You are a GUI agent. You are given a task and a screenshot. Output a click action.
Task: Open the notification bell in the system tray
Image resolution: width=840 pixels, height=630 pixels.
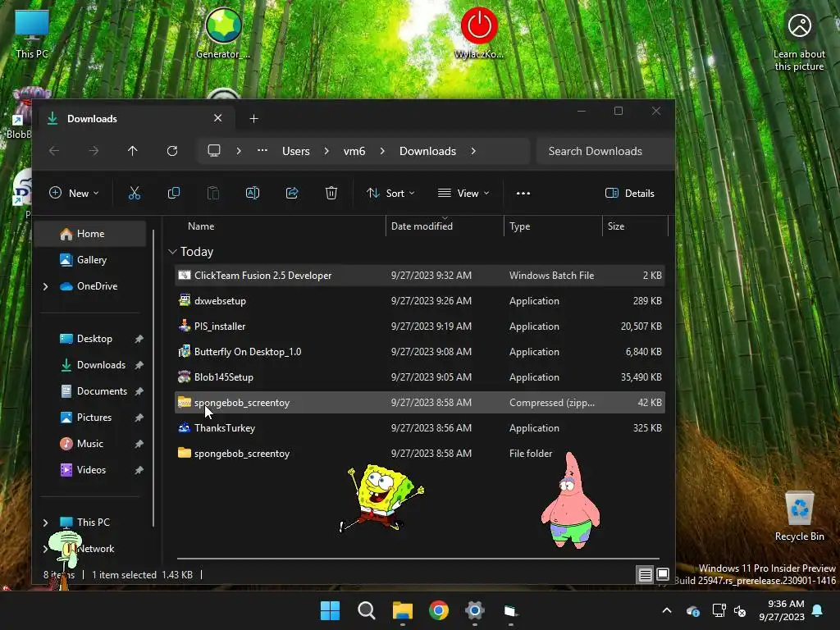818,610
